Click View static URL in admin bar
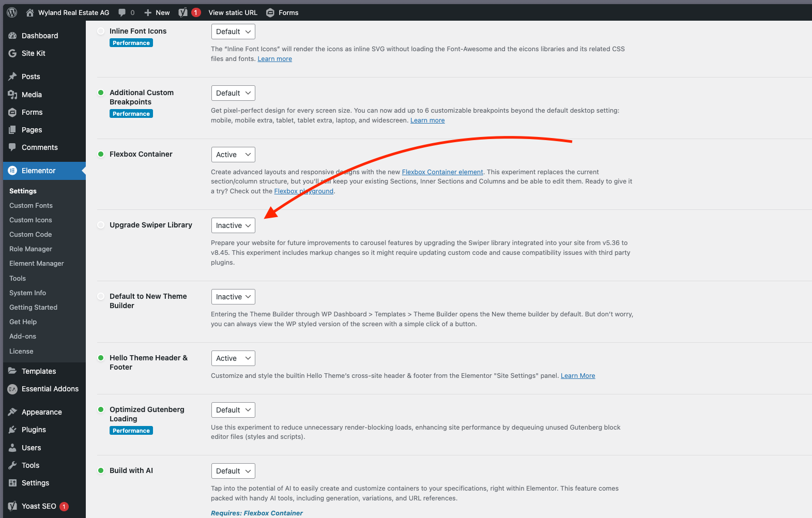 [233, 12]
